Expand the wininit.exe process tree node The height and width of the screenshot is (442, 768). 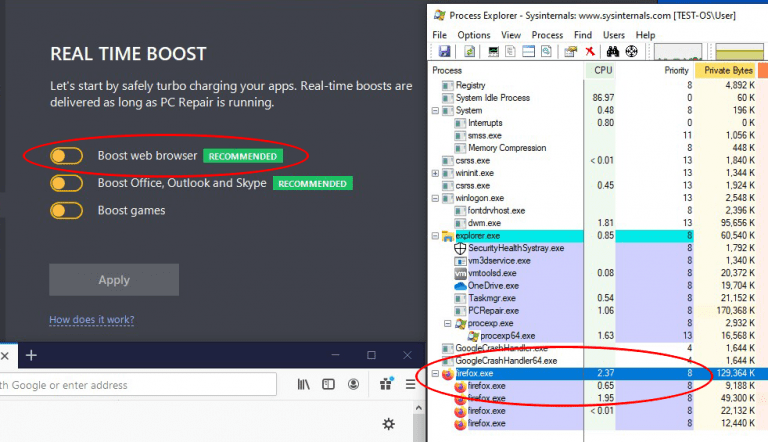(x=435, y=173)
